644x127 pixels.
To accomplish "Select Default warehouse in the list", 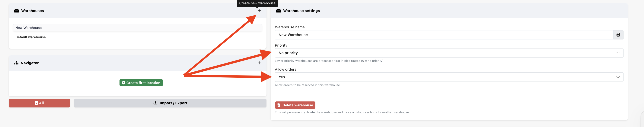I will coord(30,37).
